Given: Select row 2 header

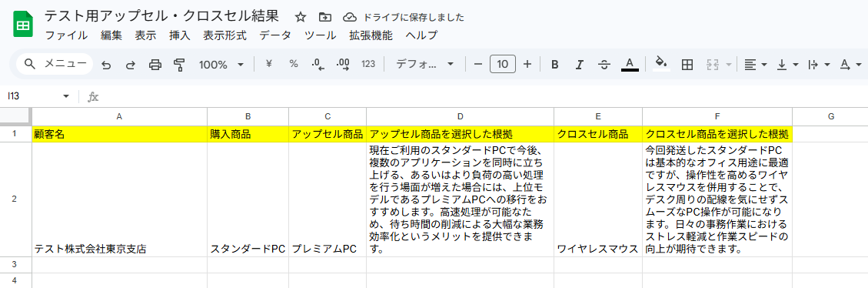Looking at the screenshot, I should (x=15, y=199).
